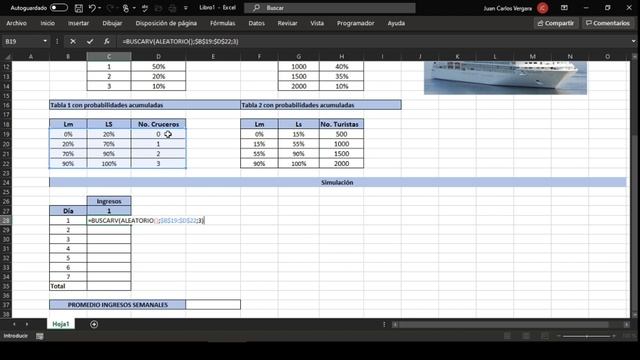Open the Name Box dropdown arrow
Screen dimensions: 640x360
[x=45, y=41]
